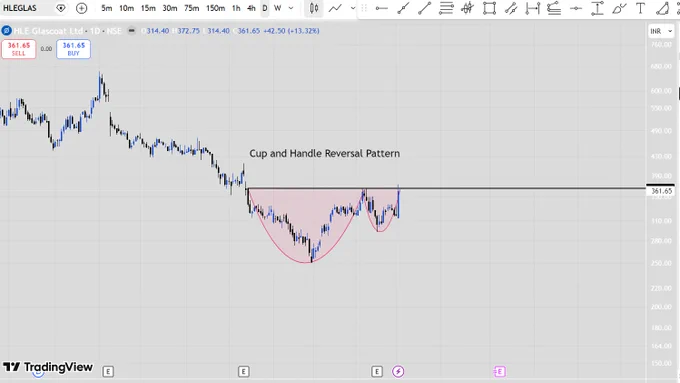Select the trend line tool
The image size is (680, 383).
point(425,8)
